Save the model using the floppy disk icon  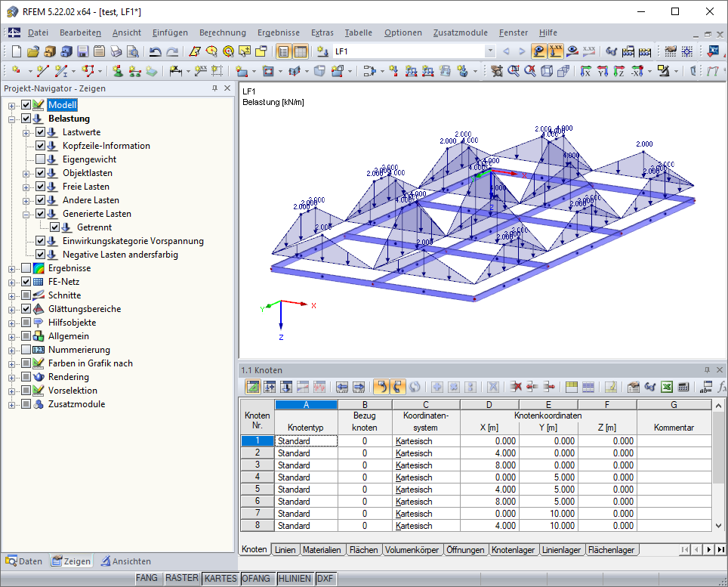(x=83, y=51)
